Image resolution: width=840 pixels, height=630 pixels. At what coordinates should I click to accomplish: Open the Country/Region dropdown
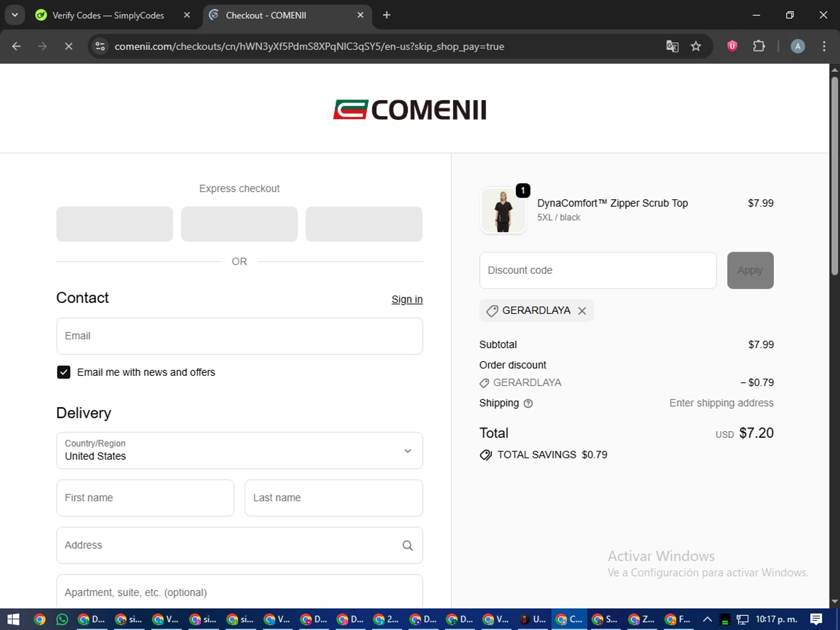pos(240,450)
